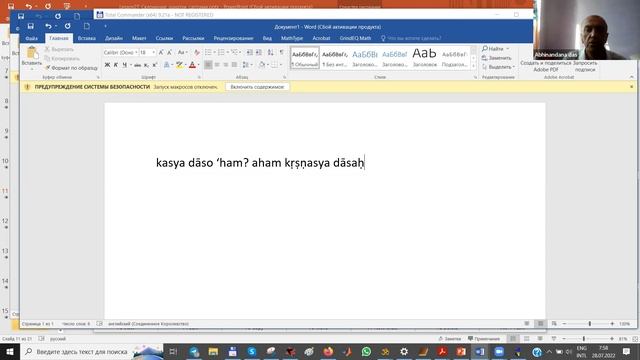The width and height of the screenshot is (640, 360).
Task: Apply the 'Без инт...' no-spacing style
Action: tap(335, 58)
